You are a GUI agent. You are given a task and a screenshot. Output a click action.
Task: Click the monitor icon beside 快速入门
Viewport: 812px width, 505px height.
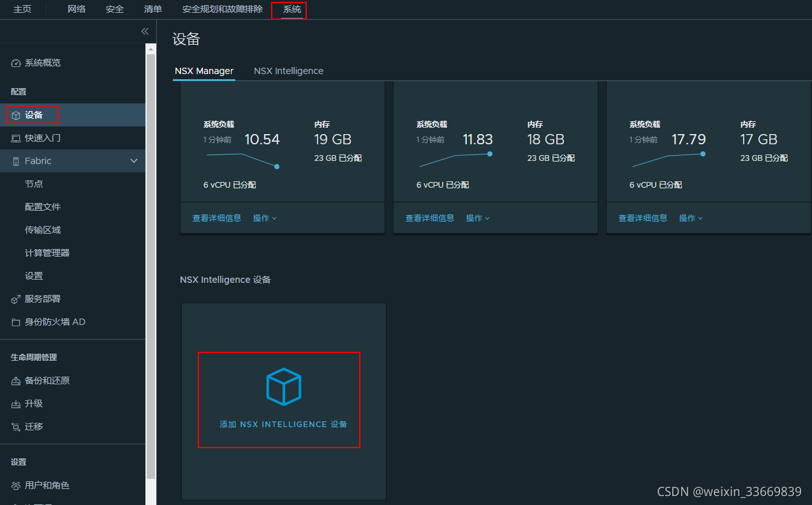(16, 139)
